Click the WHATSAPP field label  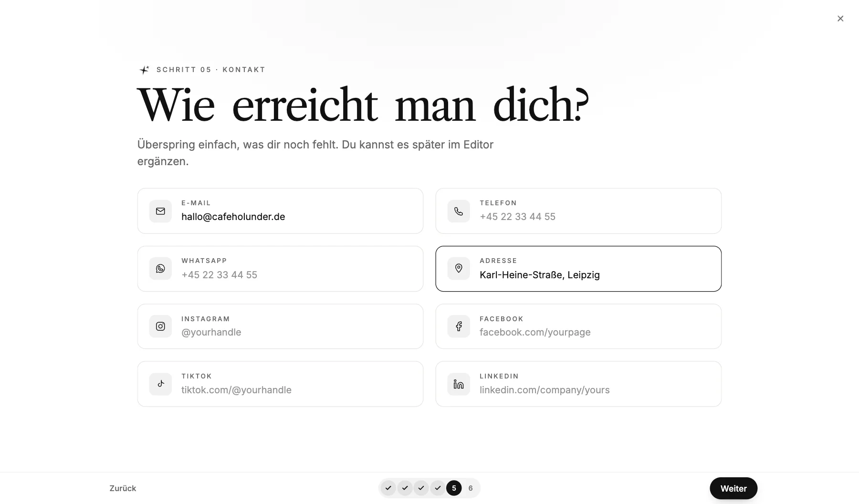point(204,261)
